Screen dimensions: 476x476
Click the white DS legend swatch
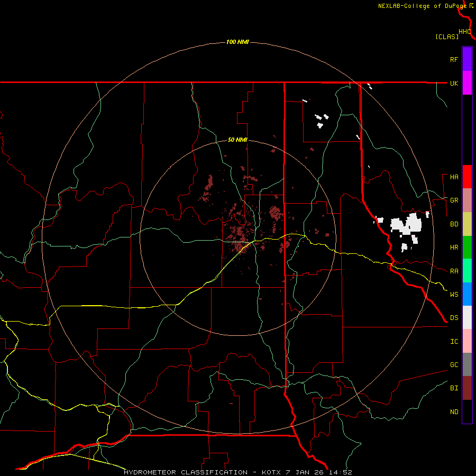467,317
